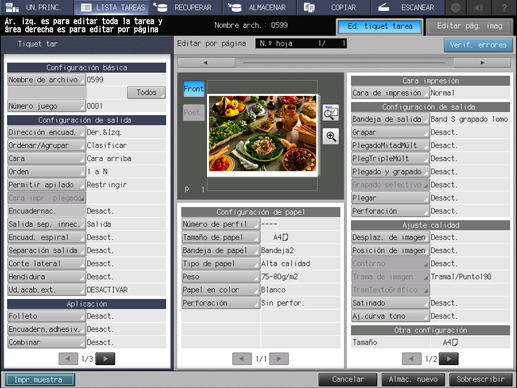
Task: Open Encuad. espiral setting
Action: [47, 237]
